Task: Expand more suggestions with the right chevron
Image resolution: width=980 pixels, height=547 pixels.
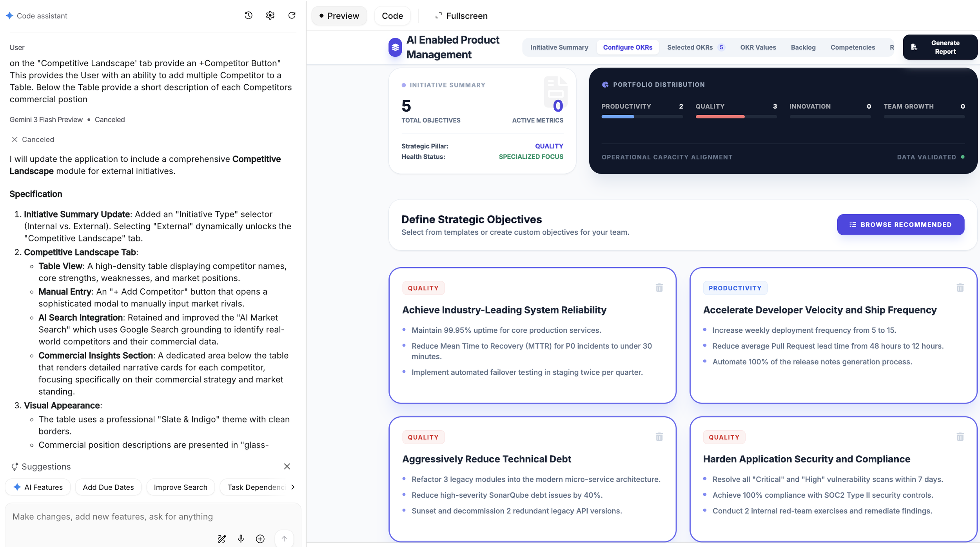Action: (x=293, y=487)
